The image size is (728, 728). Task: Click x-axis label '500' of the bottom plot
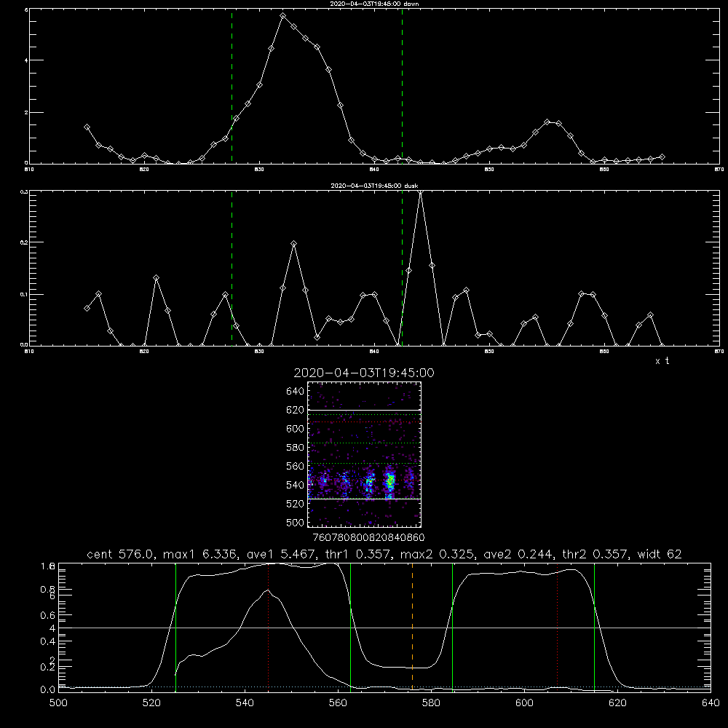click(58, 703)
